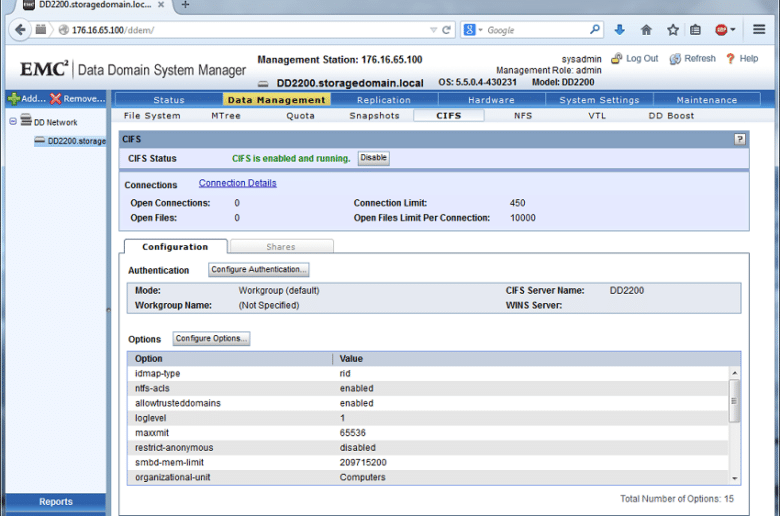Image resolution: width=780 pixels, height=516 pixels.
Task: Click Configure Authentication button
Action: [x=259, y=270]
